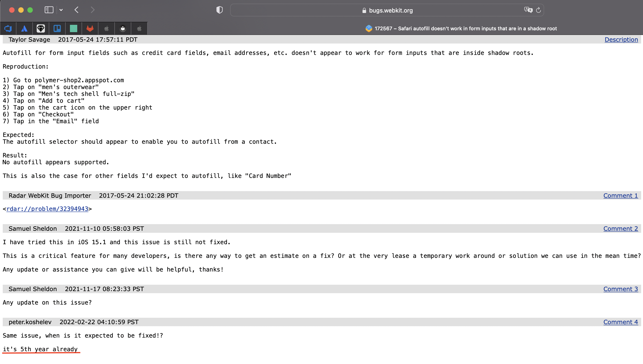Go back to the previous page
The width and height of the screenshot is (643, 364).
click(x=77, y=10)
